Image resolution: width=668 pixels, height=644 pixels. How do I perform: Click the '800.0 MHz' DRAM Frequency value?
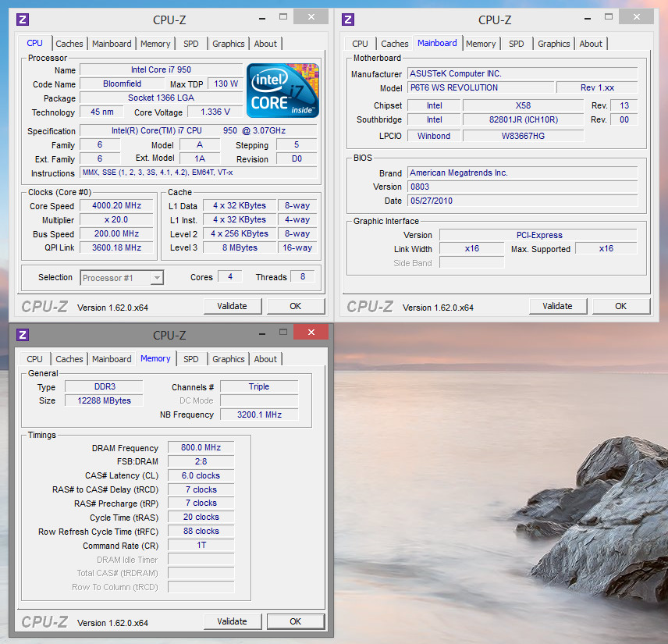[201, 447]
